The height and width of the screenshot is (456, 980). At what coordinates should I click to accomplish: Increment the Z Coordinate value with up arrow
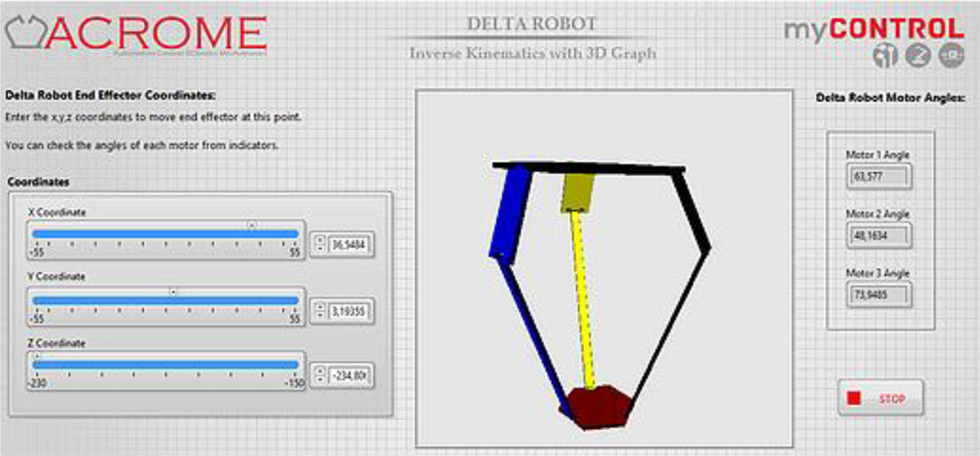pyautogui.click(x=320, y=371)
